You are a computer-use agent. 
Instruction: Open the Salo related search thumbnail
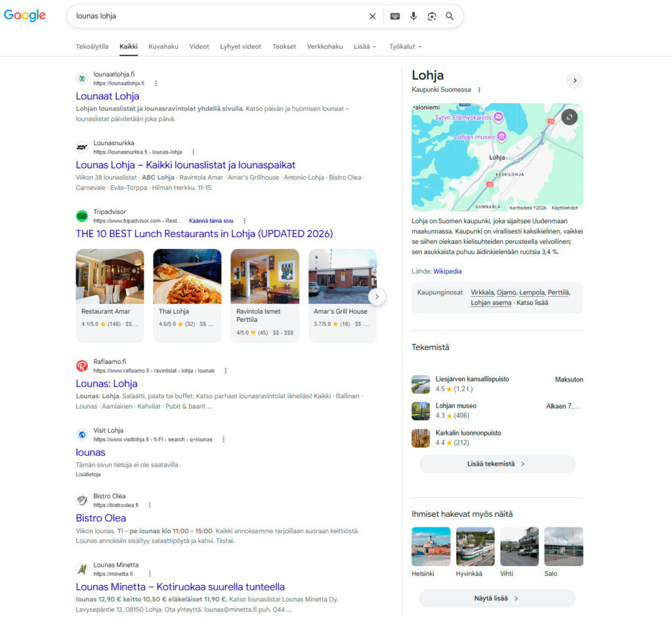pos(564,546)
